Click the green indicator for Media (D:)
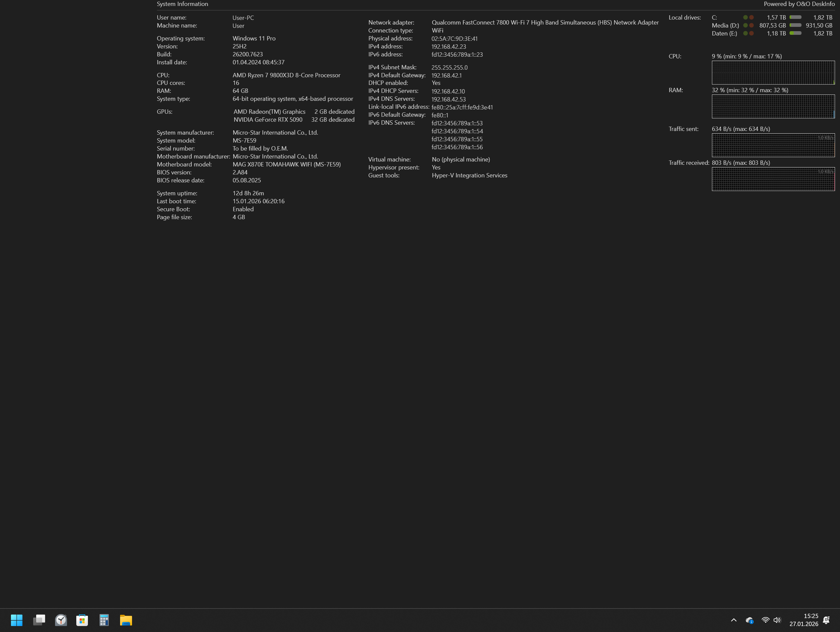The image size is (840, 632). (745, 26)
